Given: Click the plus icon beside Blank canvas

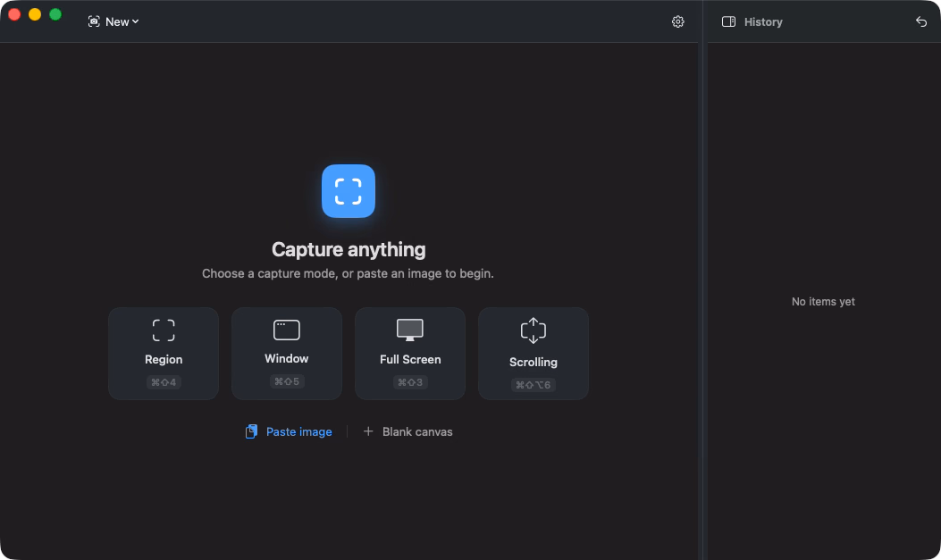Looking at the screenshot, I should point(368,431).
